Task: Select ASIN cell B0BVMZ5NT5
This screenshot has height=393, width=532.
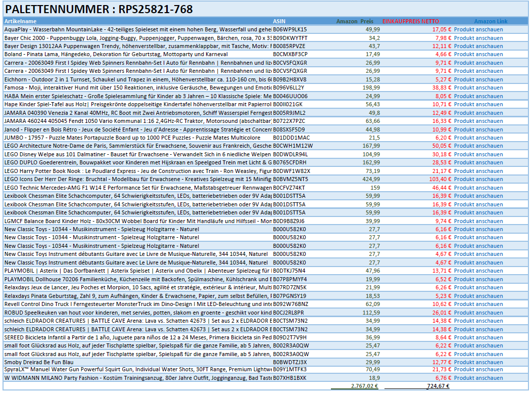Action: (x=290, y=179)
